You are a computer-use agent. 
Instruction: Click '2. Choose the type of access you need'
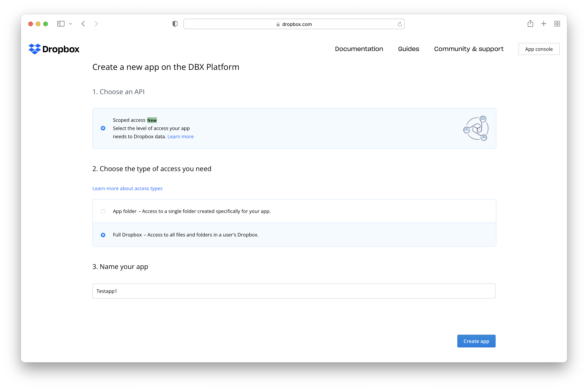tap(152, 169)
